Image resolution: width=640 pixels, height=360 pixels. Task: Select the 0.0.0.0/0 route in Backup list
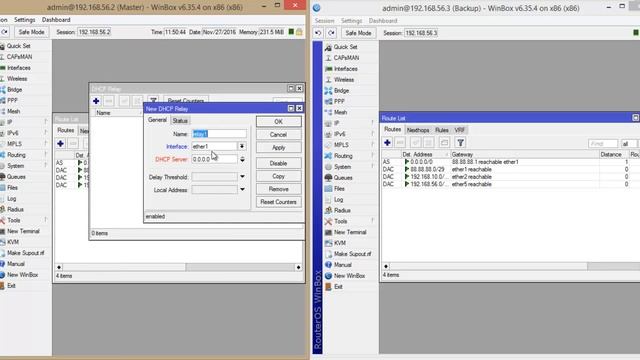coord(510,162)
